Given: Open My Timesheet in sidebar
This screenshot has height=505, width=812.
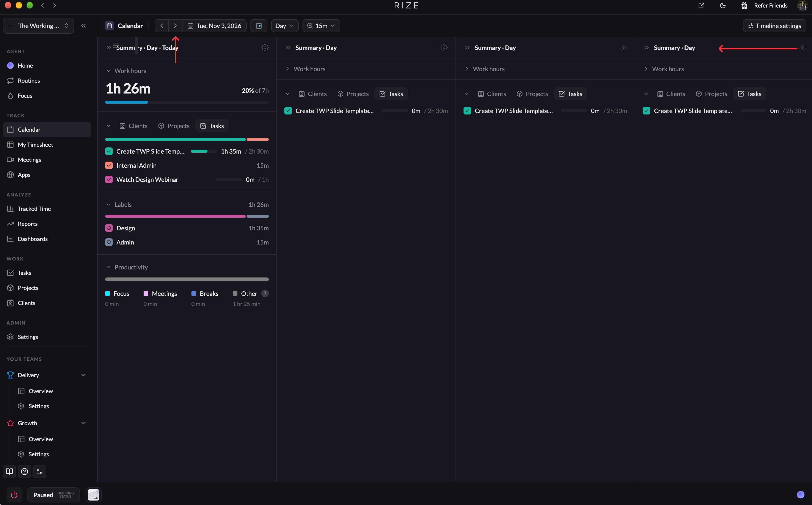Looking at the screenshot, I should [x=47, y=145].
